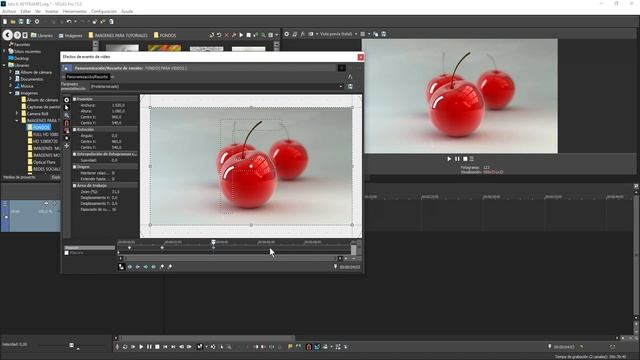The width and height of the screenshot is (640, 360).
Task: Start preview playback in Explorer toolbar
Action: click(x=241, y=35)
